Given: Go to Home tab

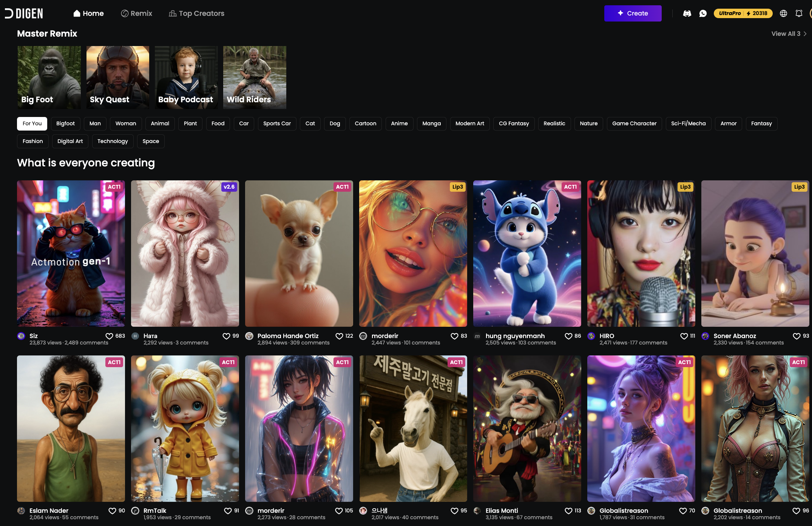Looking at the screenshot, I should 88,13.
